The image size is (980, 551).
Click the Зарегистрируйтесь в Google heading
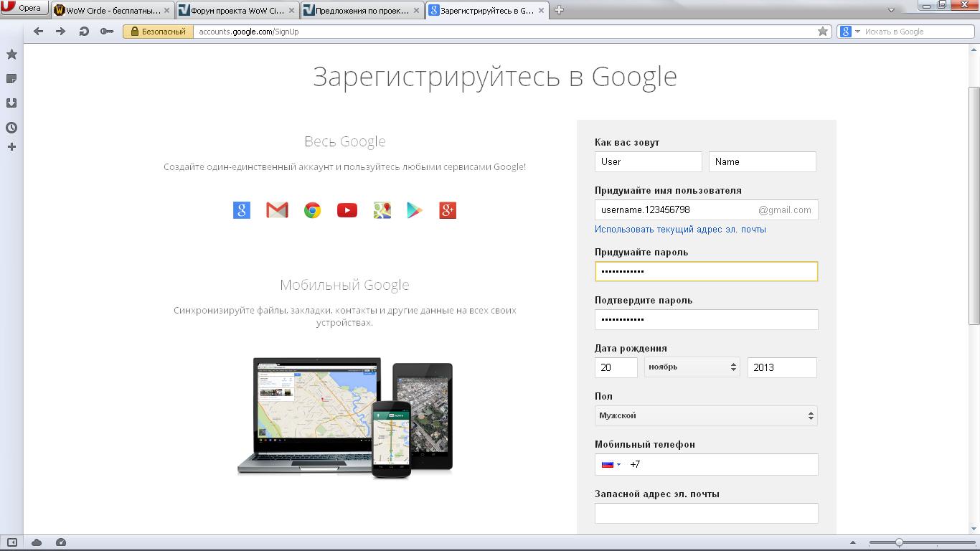495,77
